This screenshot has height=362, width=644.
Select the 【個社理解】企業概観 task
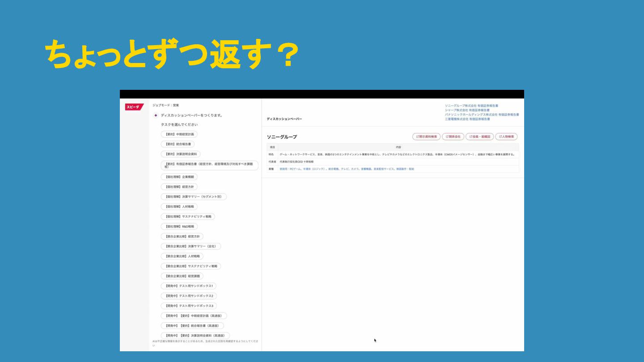(x=179, y=177)
